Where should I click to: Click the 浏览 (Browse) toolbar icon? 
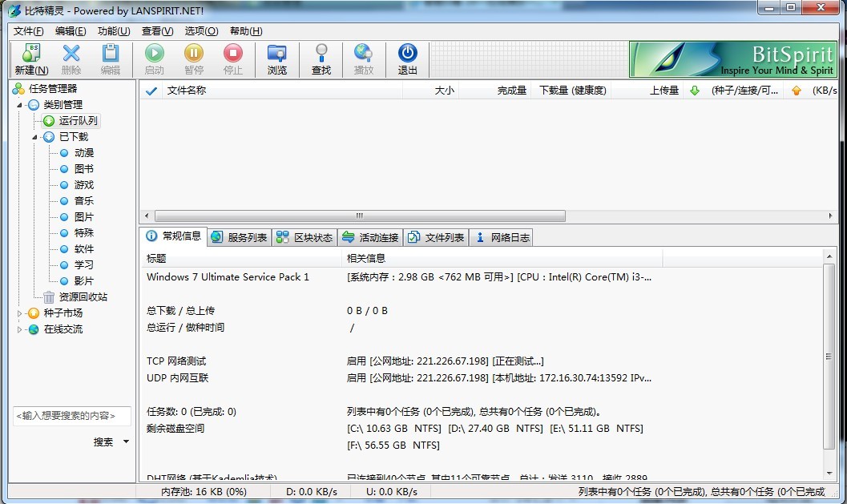[277, 54]
